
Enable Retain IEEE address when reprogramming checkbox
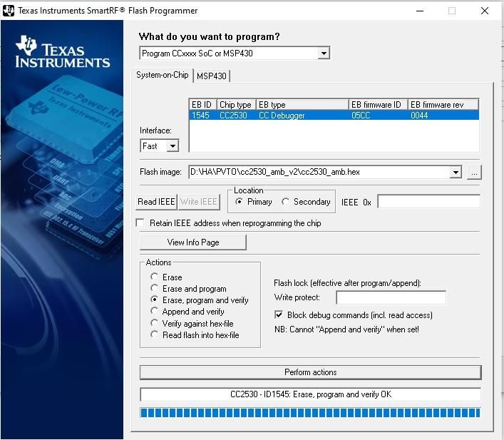tap(140, 223)
